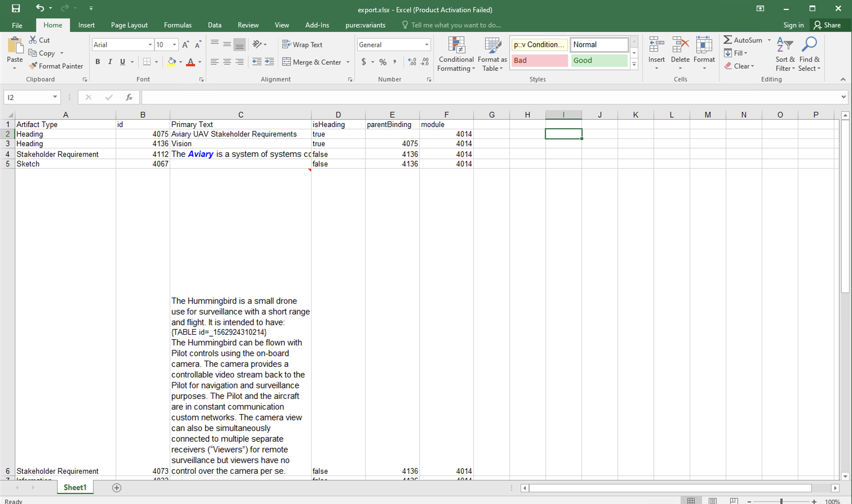
Task: Click the Tell me what you want field
Action: point(455,25)
